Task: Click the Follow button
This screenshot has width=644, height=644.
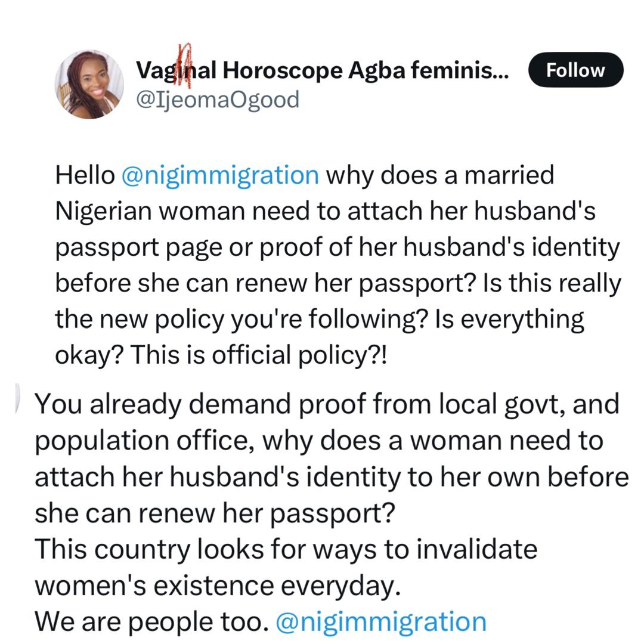Action: (575, 70)
